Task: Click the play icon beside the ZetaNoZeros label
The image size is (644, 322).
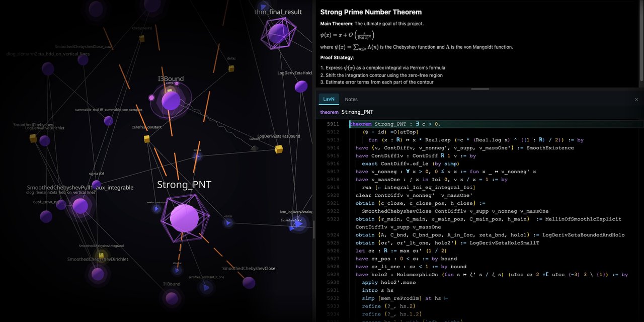Action: click(x=292, y=228)
